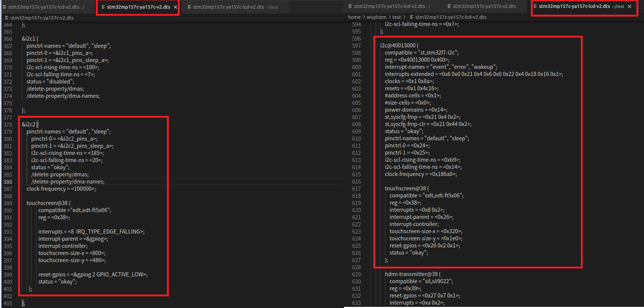
Task: Click 'hdmi-transmitter@39 {' node line
Action: tap(413, 274)
